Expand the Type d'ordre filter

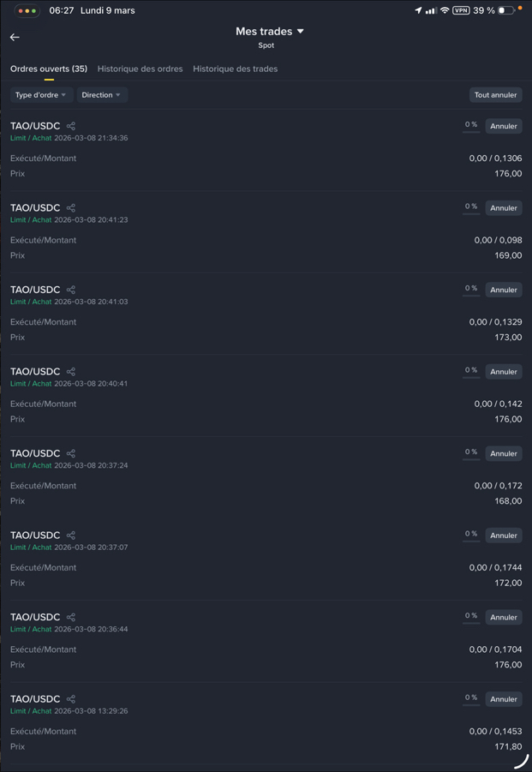pyautogui.click(x=41, y=95)
